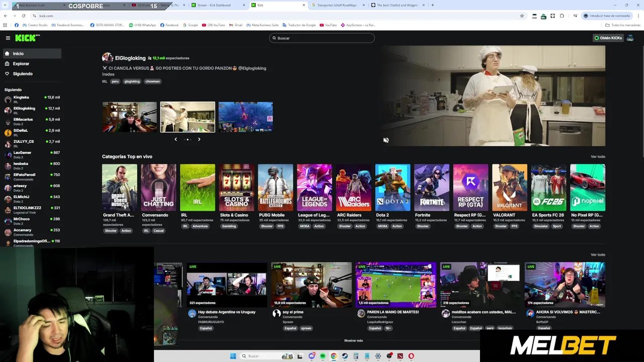
Task: Select the first carousel thumbnail with the streamer
Action: tap(130, 117)
